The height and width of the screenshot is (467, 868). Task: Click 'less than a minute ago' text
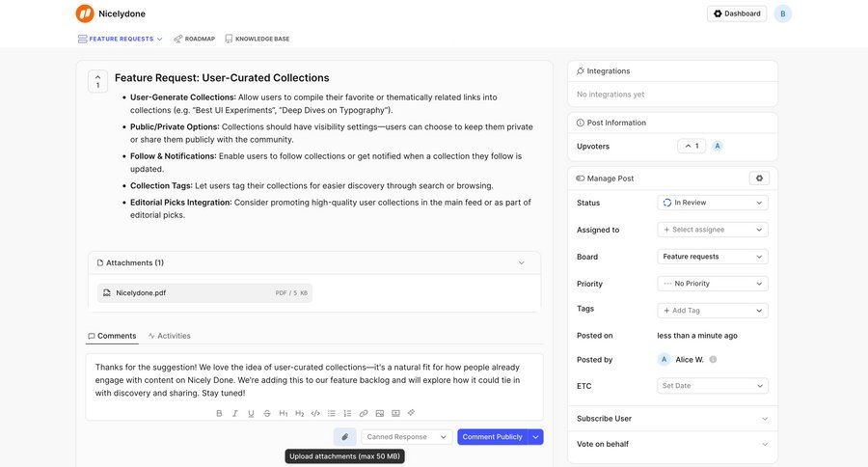coord(697,336)
